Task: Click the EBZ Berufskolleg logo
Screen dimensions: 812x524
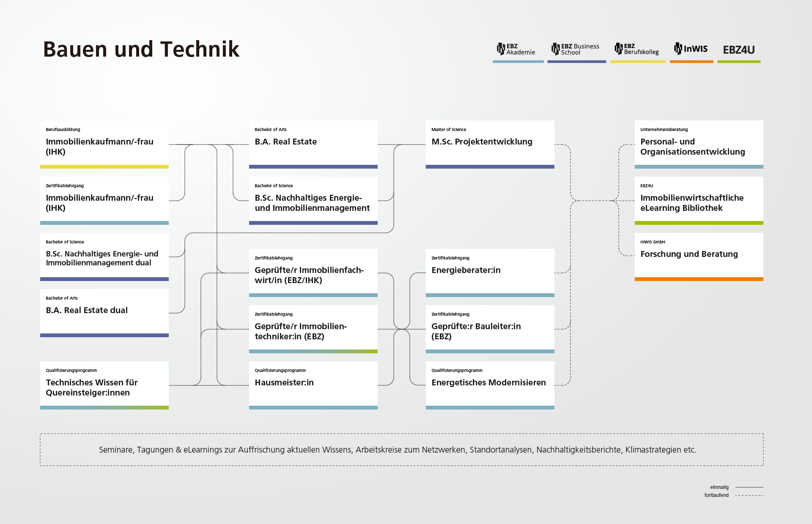Action: (637, 49)
